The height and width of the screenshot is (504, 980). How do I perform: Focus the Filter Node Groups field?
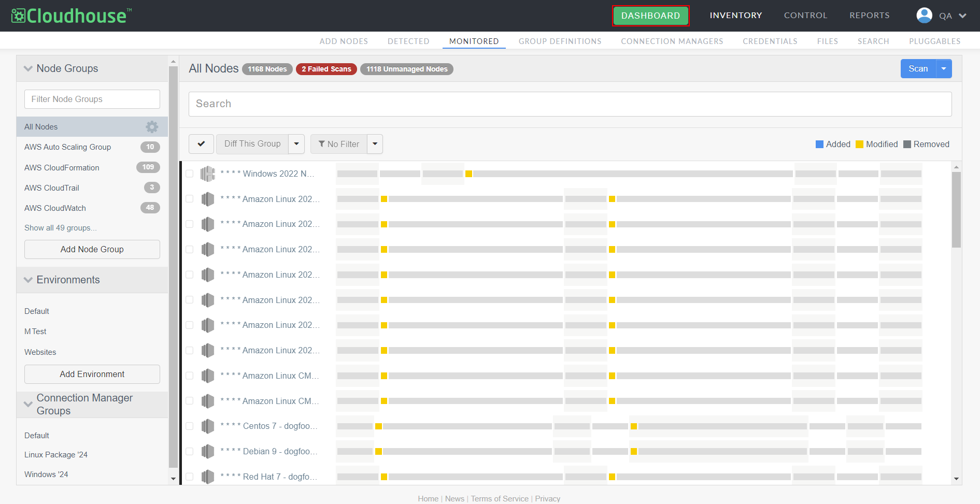[92, 99]
